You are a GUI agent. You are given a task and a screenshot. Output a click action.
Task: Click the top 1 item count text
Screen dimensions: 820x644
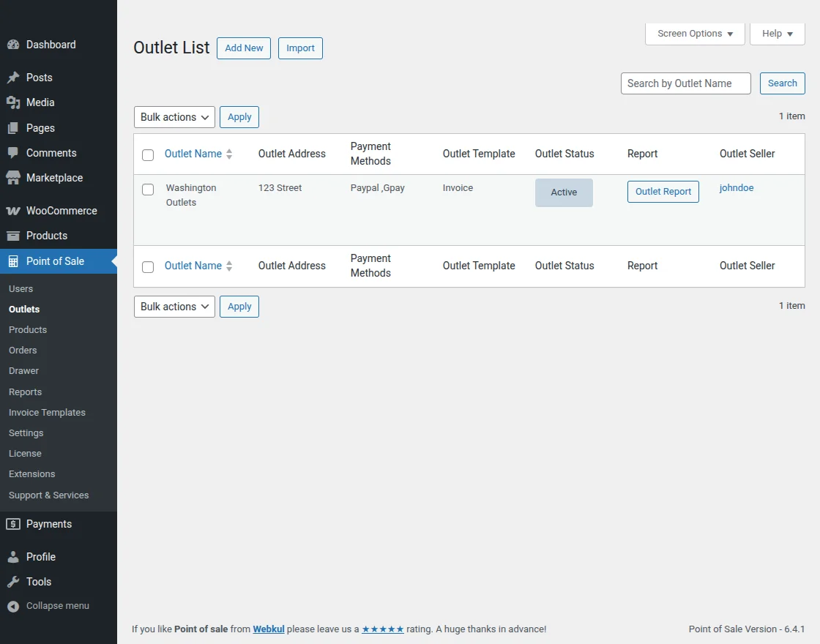click(791, 116)
